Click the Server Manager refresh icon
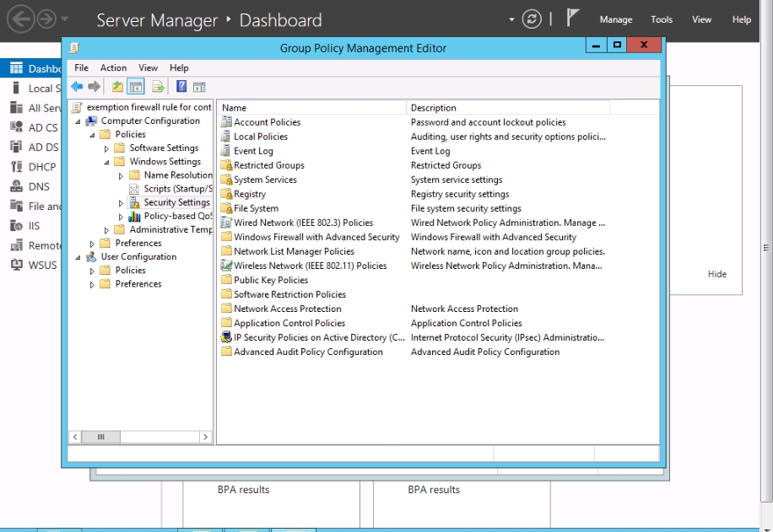The image size is (773, 532). [532, 19]
